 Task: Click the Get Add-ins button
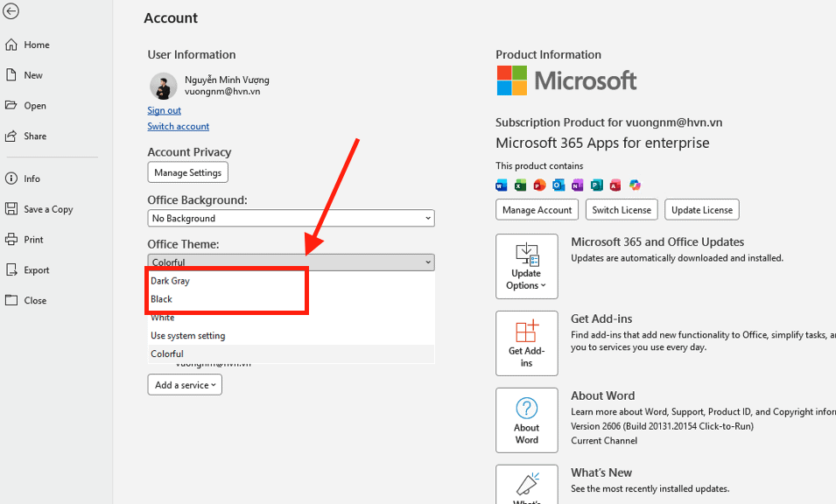pyautogui.click(x=527, y=344)
